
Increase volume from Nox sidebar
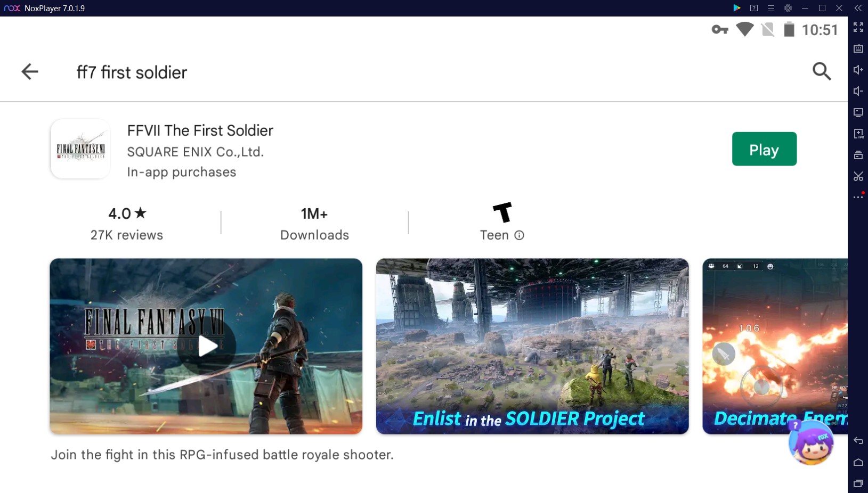[858, 70]
